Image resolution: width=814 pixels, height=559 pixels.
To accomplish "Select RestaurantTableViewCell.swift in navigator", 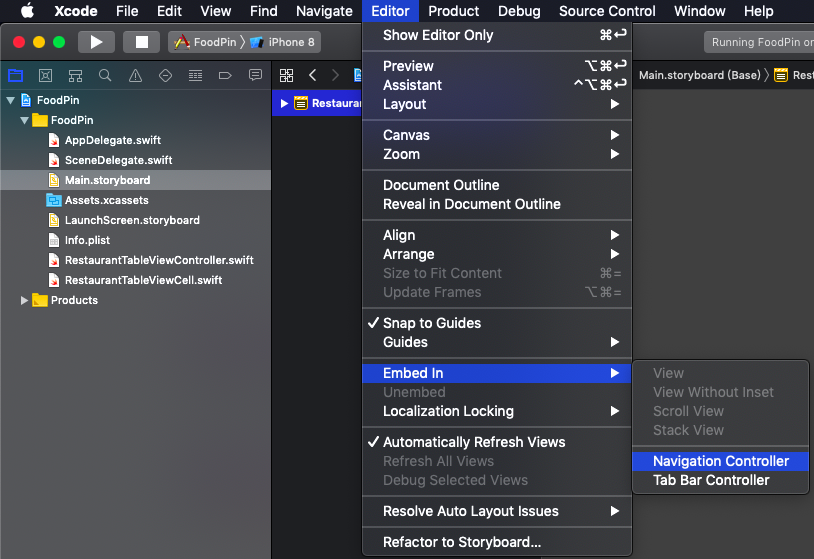I will [143, 280].
